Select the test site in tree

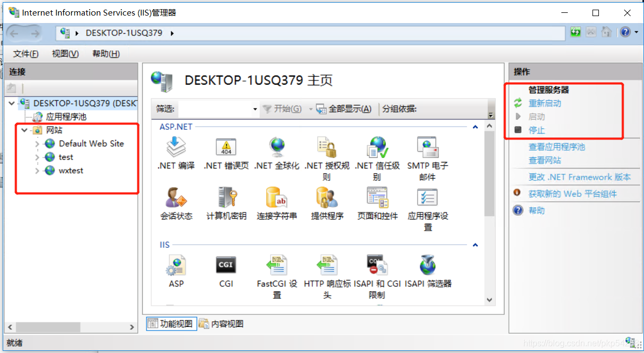66,157
